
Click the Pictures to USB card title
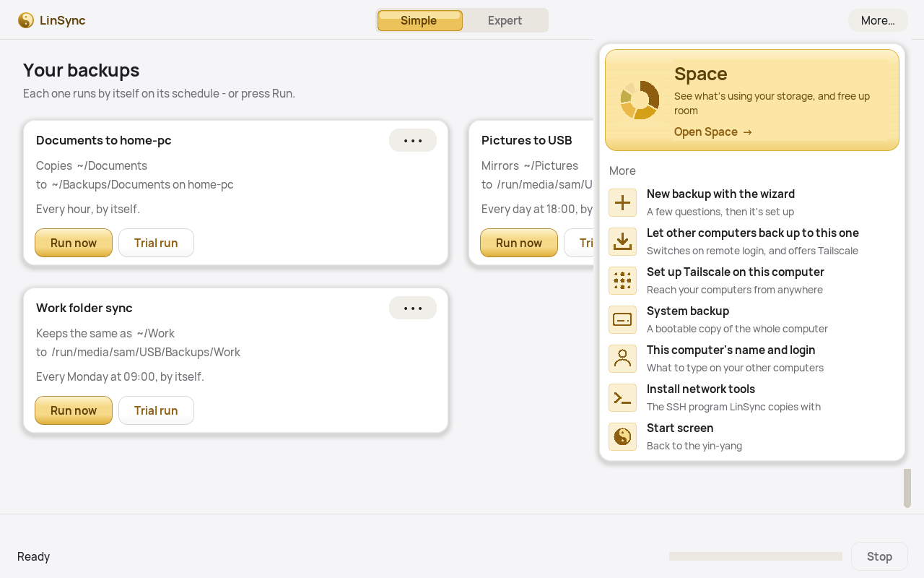[527, 140]
